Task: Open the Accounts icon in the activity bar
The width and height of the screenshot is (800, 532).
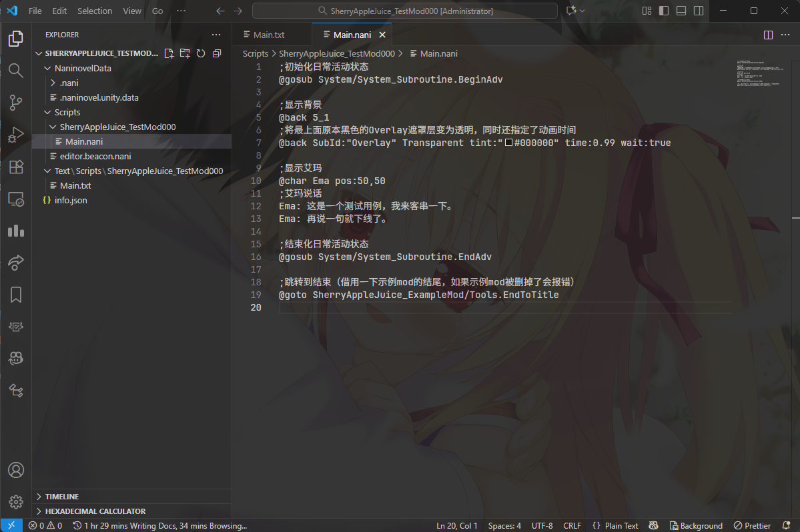Action: point(15,470)
